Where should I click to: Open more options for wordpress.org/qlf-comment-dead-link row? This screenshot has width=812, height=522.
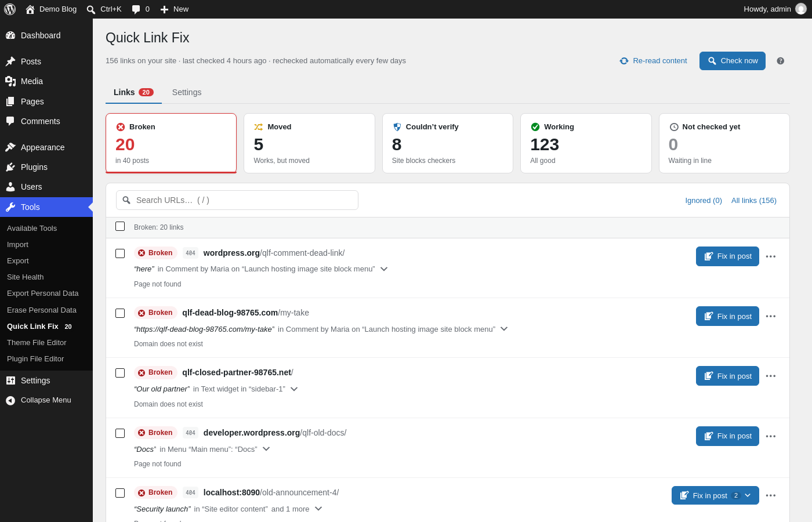[771, 256]
